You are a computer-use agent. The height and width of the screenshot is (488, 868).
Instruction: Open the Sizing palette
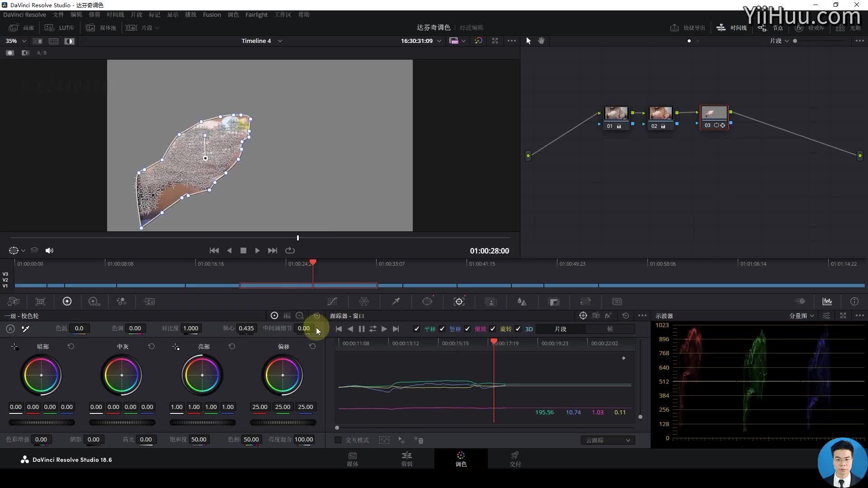click(x=585, y=301)
